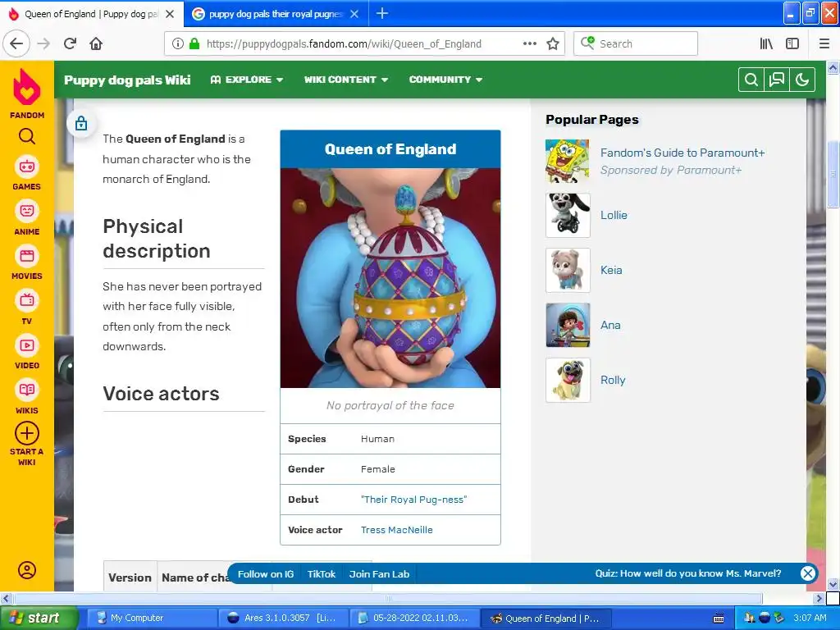Click the Rolly thumbnail image
The width and height of the screenshot is (840, 630).
pos(568,380)
